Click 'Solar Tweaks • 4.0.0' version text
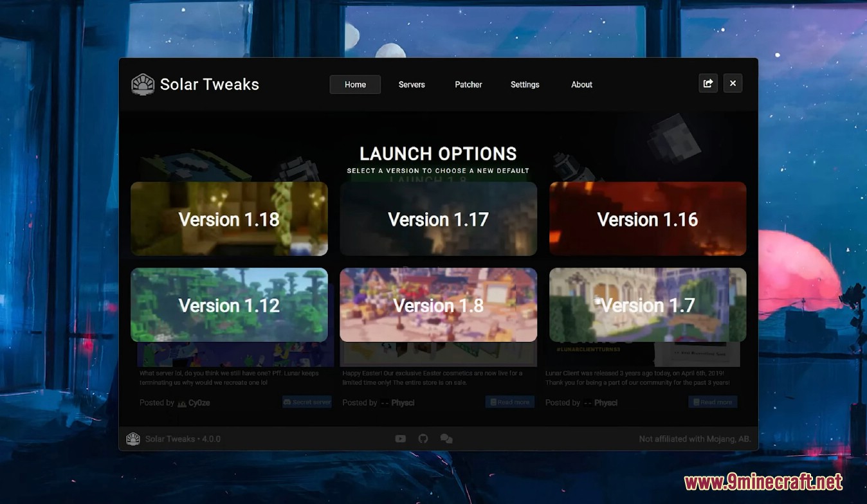 183,439
